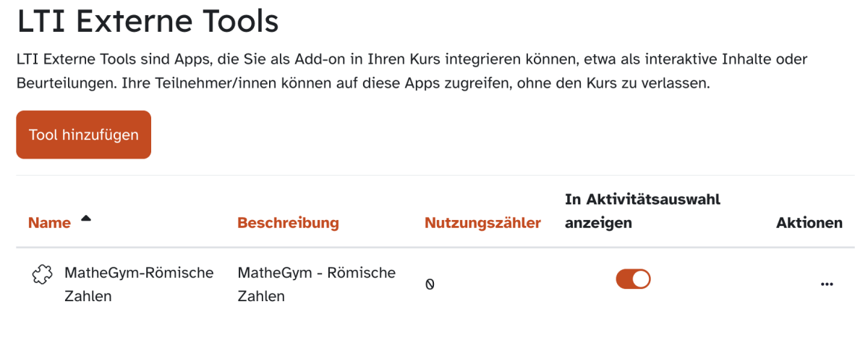Sort the table by Beschreibung

[x=288, y=223]
